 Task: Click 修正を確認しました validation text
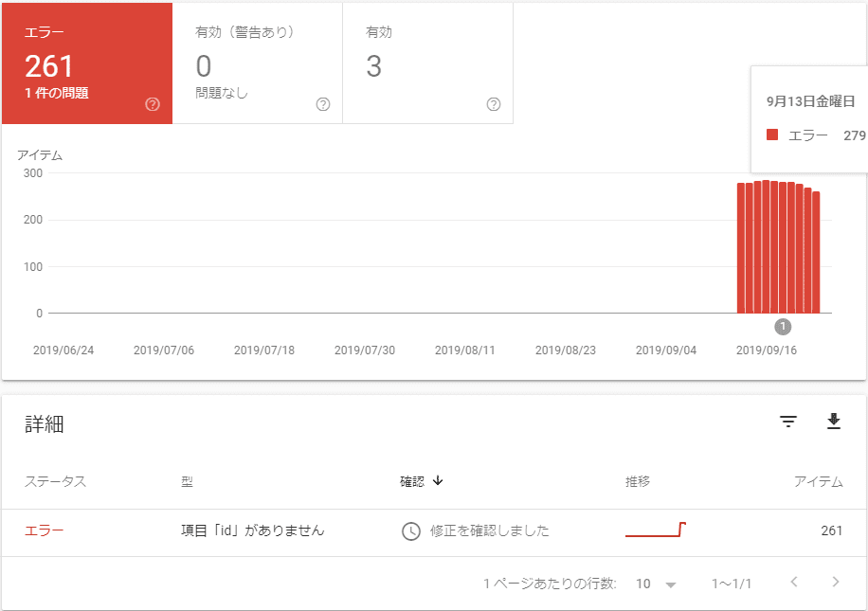[x=489, y=530]
